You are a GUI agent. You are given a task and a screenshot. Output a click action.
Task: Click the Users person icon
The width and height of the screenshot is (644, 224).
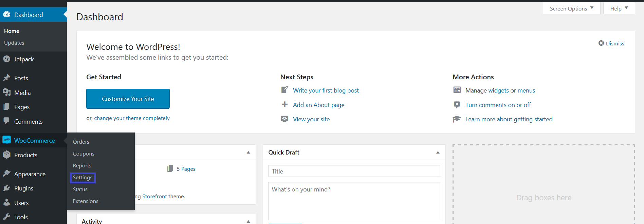(x=7, y=203)
